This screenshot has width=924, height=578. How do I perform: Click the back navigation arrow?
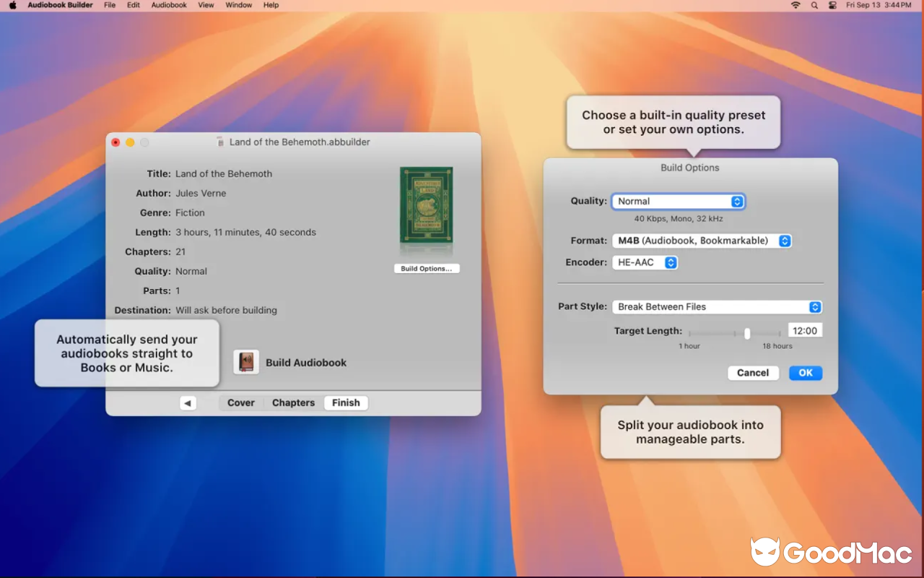[x=188, y=402]
